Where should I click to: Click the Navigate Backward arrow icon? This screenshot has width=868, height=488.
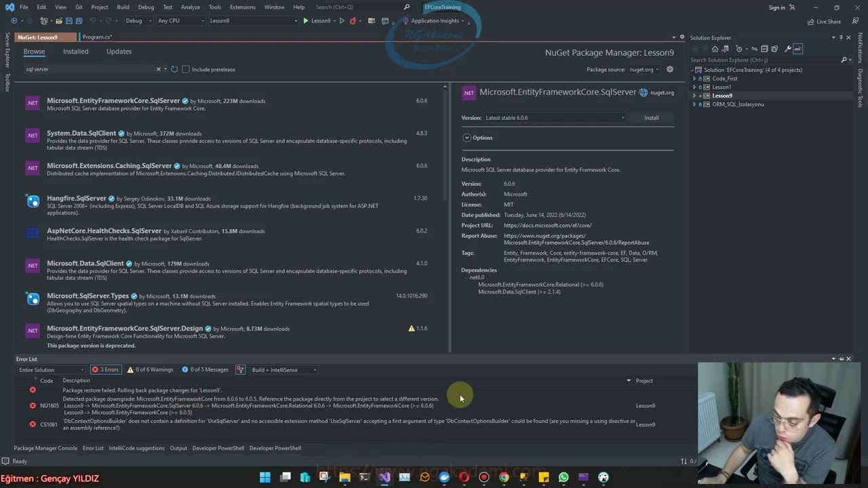[14, 20]
